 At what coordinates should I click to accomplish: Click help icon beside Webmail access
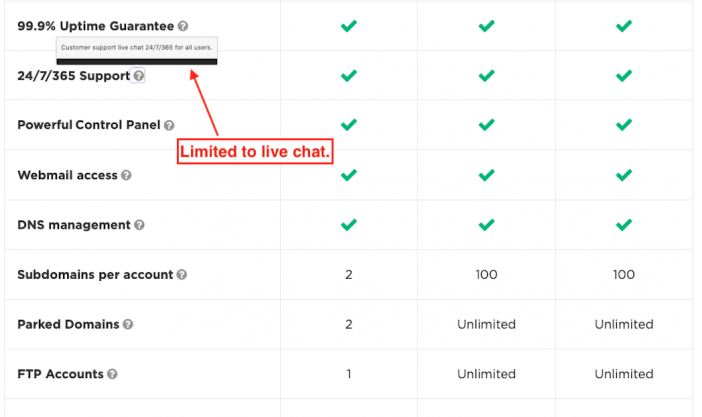(126, 175)
